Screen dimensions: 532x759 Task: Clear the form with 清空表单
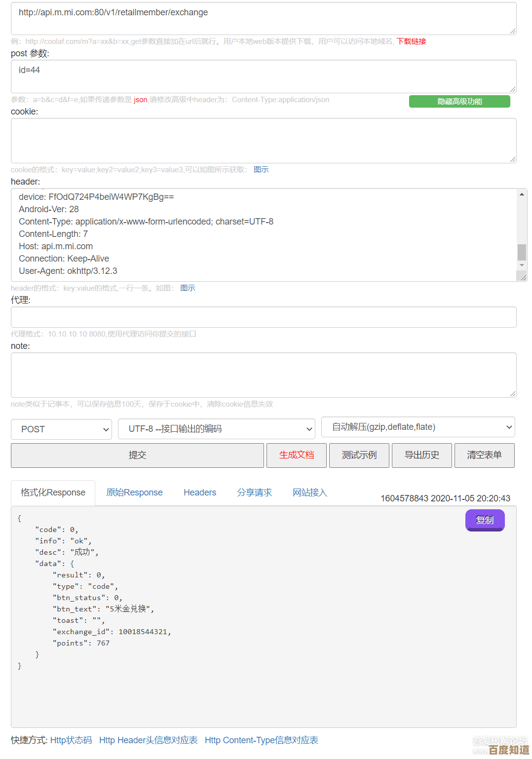pyautogui.click(x=484, y=455)
